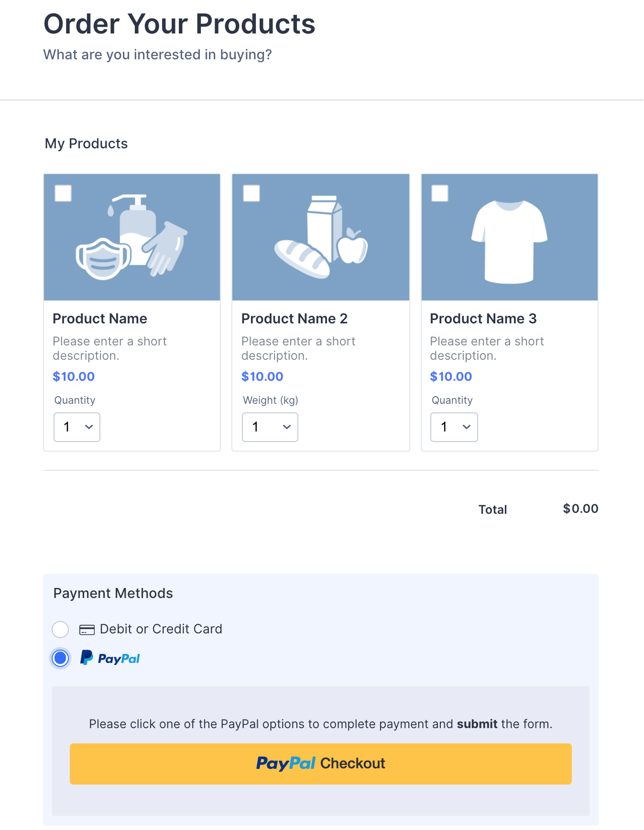Open Weight (kg) dropdown for Product Name 2
The width and height of the screenshot is (644, 830).
point(270,427)
